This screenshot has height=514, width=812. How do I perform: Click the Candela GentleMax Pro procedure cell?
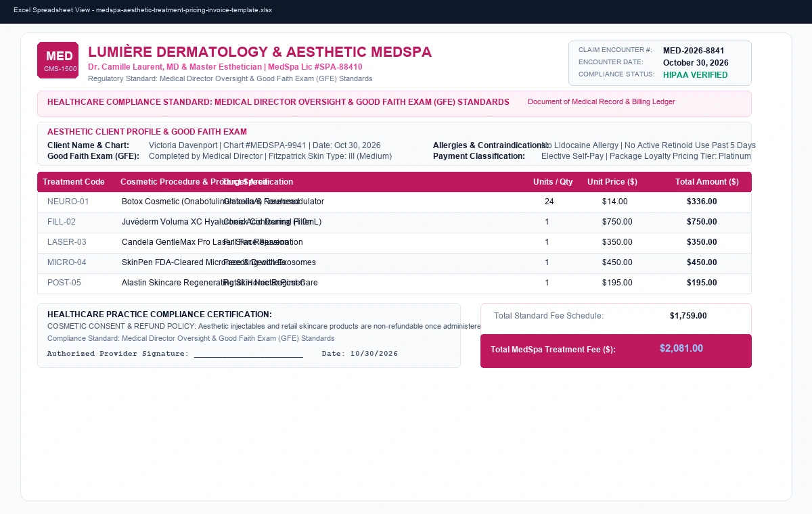click(212, 242)
